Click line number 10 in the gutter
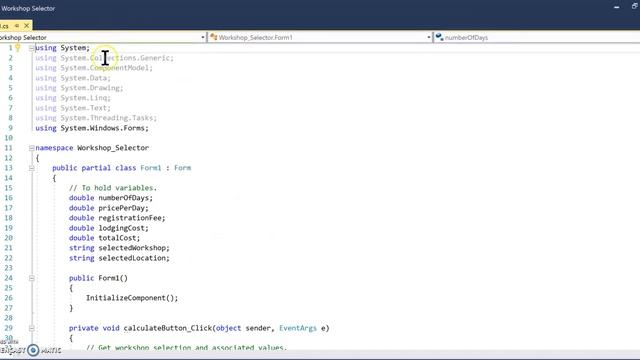This screenshot has width=640, height=360. coord(9,138)
